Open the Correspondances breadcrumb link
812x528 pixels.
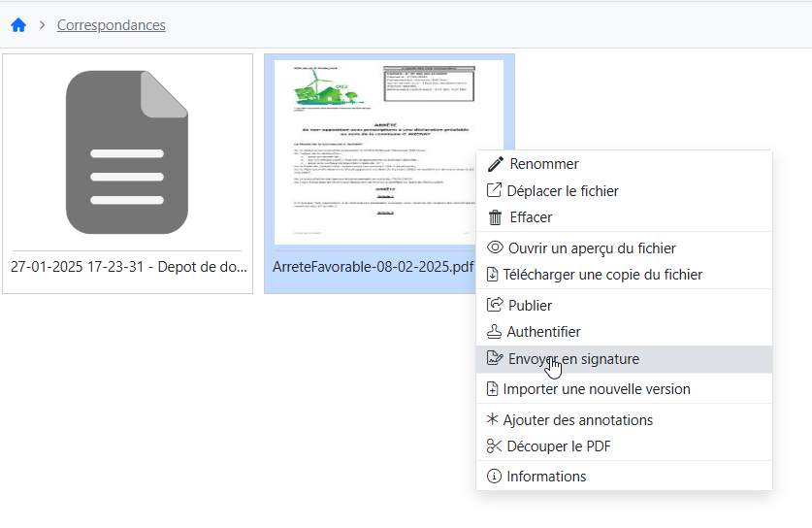111,25
